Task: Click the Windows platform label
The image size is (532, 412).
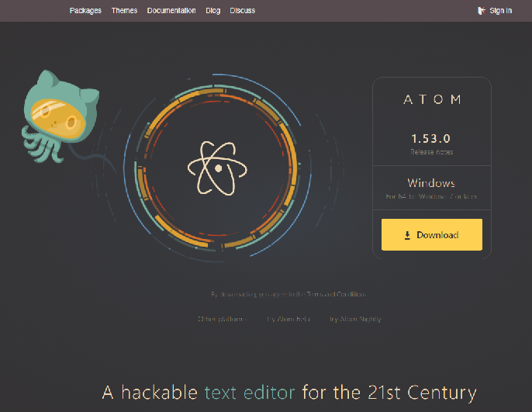Action: (431, 183)
